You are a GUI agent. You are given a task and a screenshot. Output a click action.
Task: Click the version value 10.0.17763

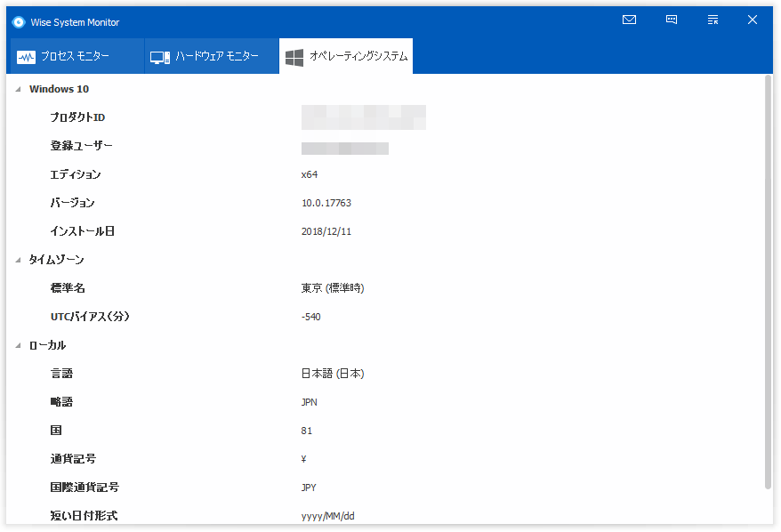point(326,203)
